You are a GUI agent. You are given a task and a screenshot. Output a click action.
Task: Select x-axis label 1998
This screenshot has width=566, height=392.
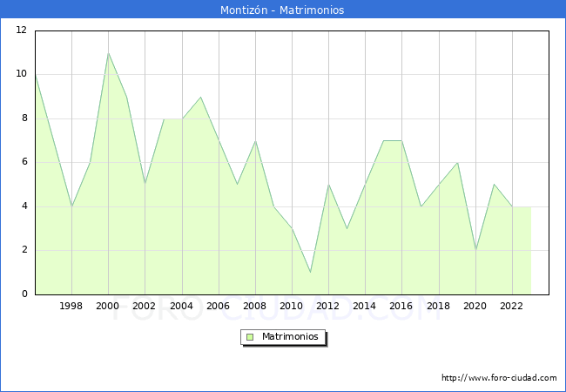point(71,306)
